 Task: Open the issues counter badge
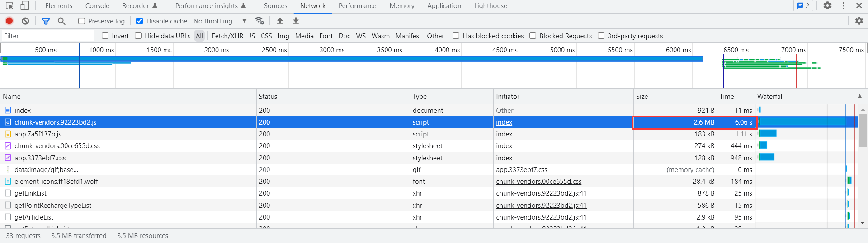pos(803,5)
